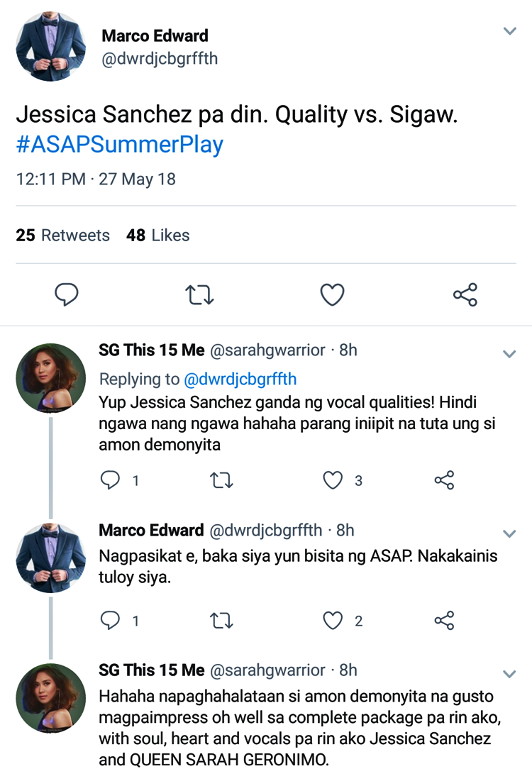Like the reply with 3 likes
The width and height of the screenshot is (532, 781).
[x=333, y=480]
